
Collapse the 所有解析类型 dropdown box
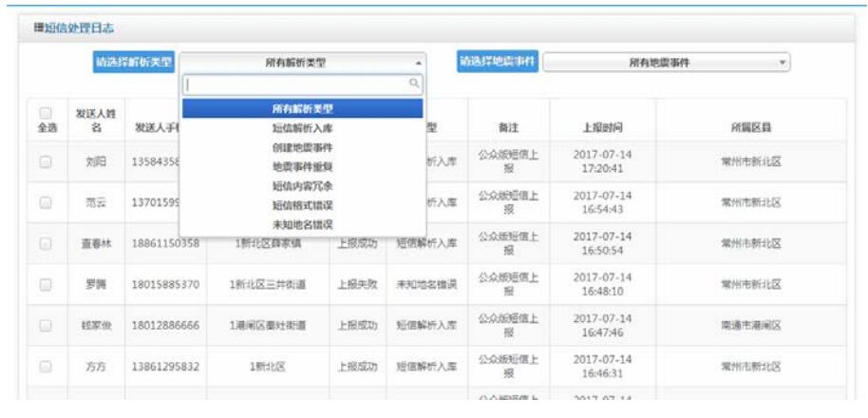(x=302, y=63)
